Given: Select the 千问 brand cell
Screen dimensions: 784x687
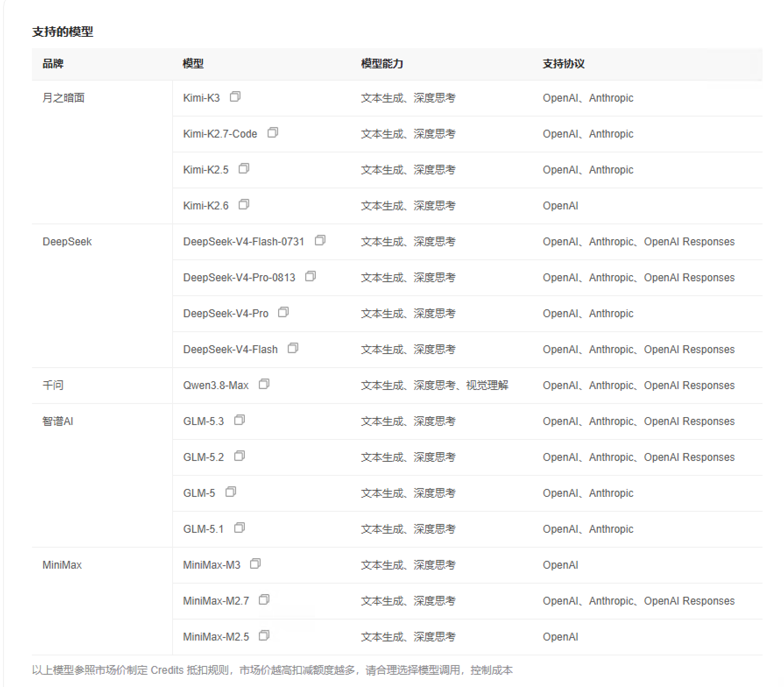Looking at the screenshot, I should [x=53, y=386].
